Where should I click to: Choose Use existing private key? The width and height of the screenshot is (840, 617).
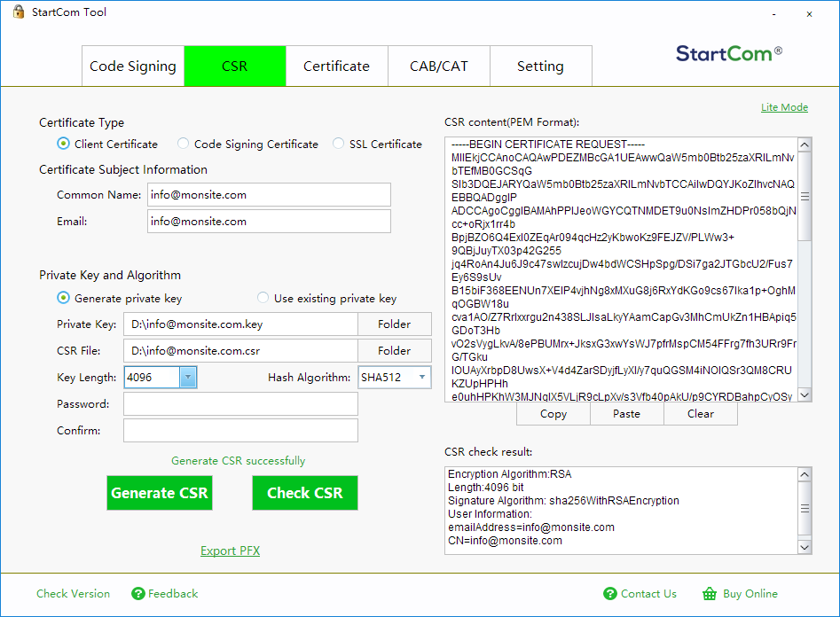click(263, 297)
